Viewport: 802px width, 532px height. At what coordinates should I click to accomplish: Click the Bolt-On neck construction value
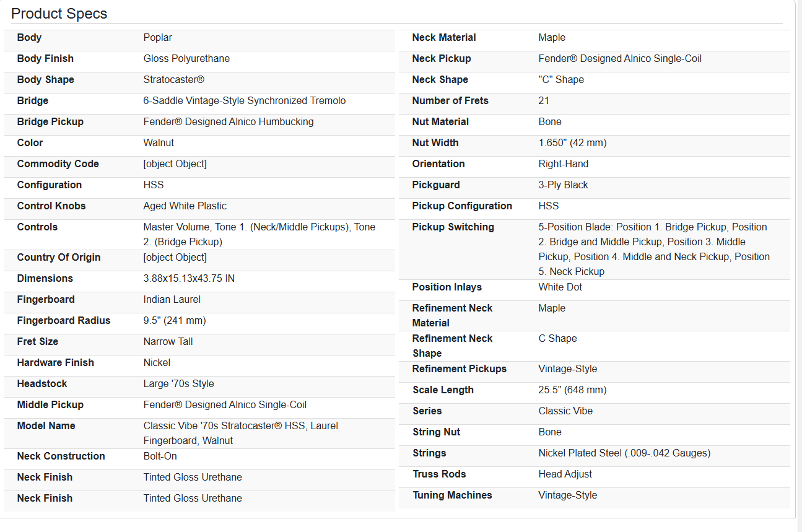(x=160, y=456)
